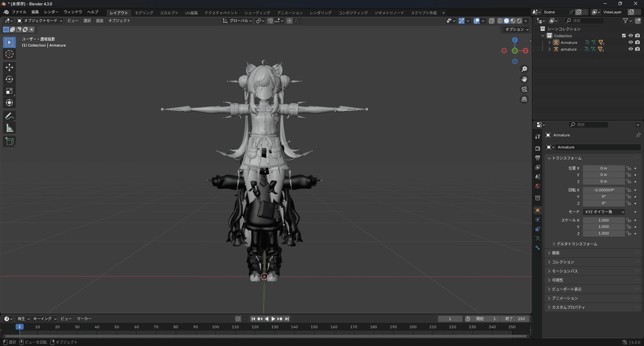Switch to the モデリング workspace tab
This screenshot has width=644, height=346.
tap(144, 11)
